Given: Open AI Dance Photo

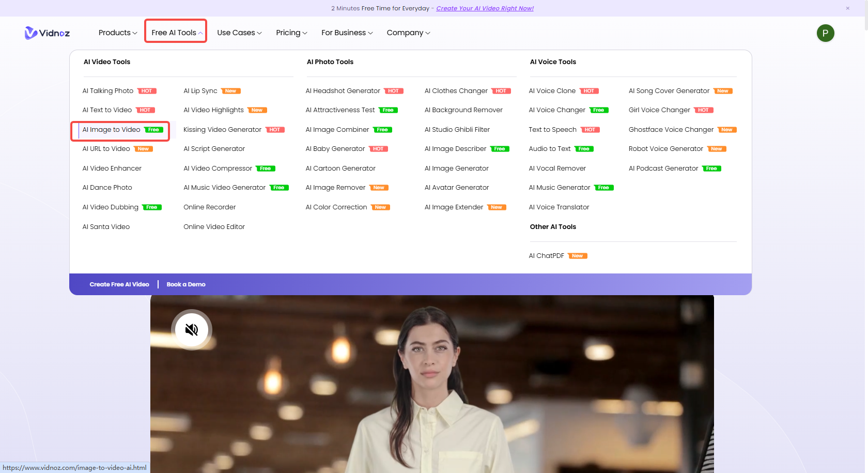Looking at the screenshot, I should coord(107,188).
